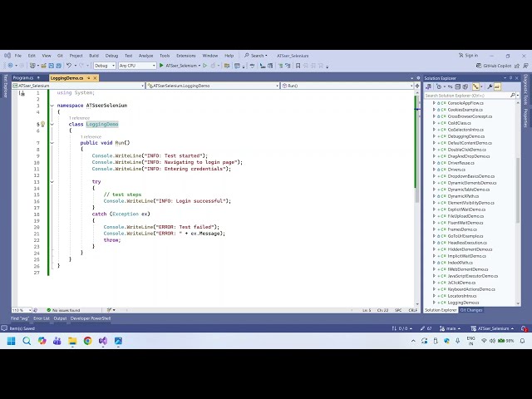This screenshot has width=532, height=399.
Task: Open the ATSser_Selenium project navigation dropdown
Action: point(78,86)
